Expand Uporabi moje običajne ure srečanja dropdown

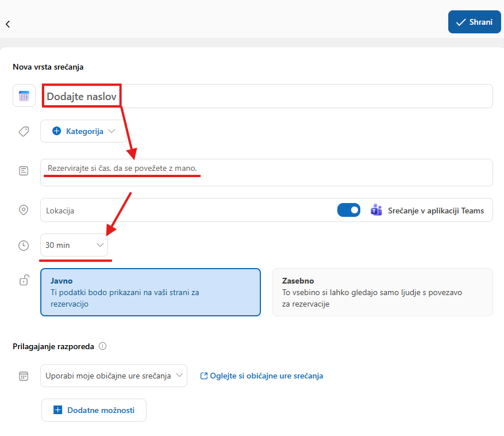pos(114,376)
